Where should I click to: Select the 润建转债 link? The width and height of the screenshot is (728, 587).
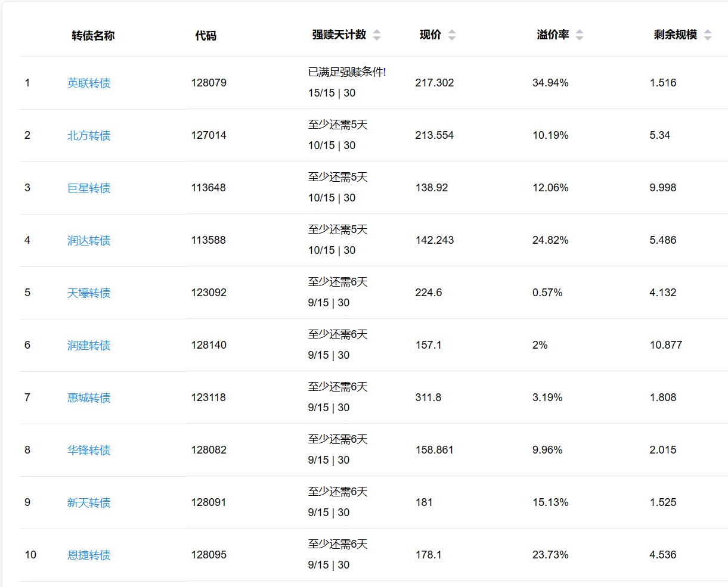[89, 346]
